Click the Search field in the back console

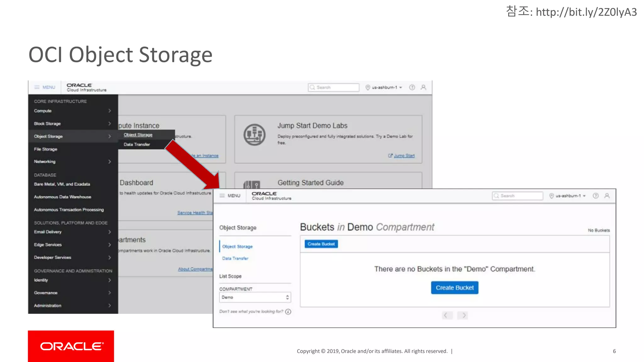click(x=334, y=87)
